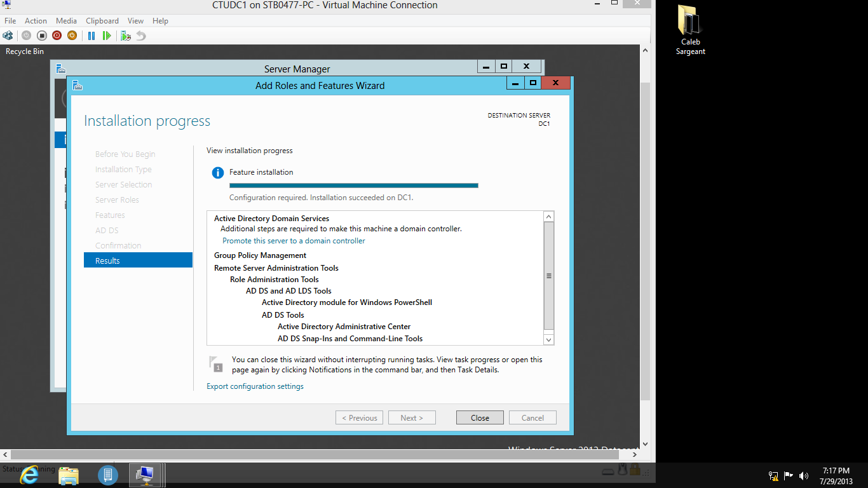Click the results list scrollbar thumb
868x488 pixels.
549,276
